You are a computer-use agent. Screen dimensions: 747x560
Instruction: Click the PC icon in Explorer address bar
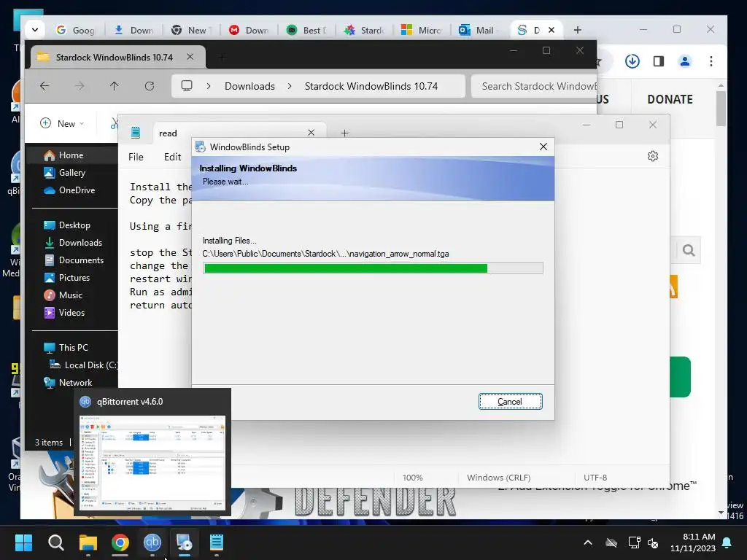[187, 86]
